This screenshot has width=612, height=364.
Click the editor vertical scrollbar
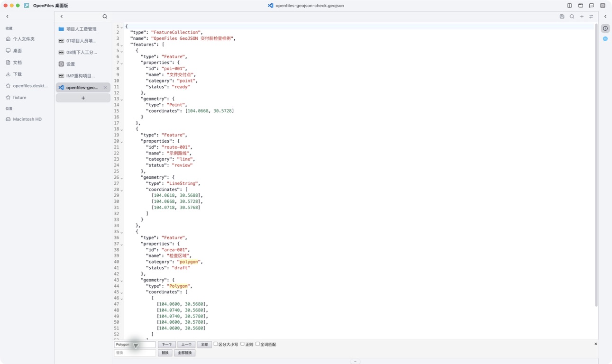596,164
